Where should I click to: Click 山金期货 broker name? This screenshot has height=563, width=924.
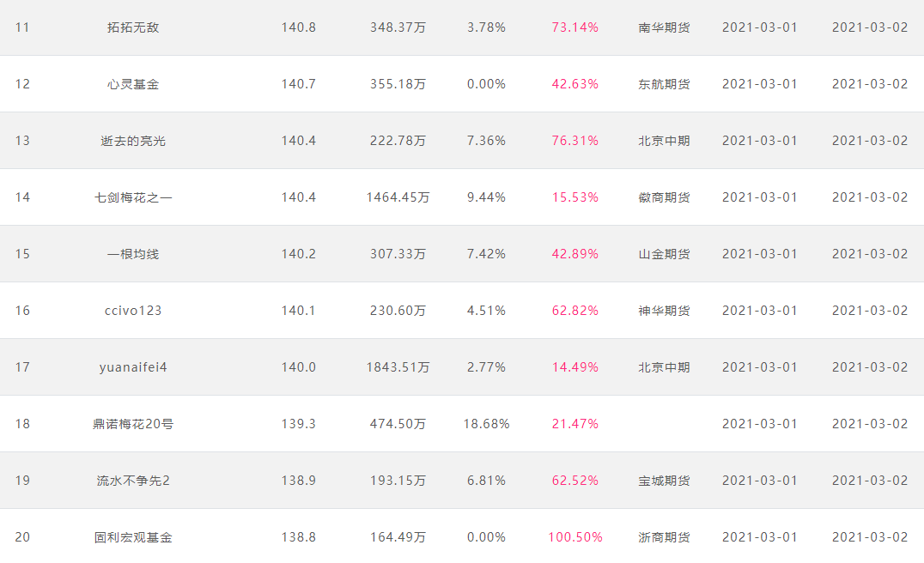point(664,254)
